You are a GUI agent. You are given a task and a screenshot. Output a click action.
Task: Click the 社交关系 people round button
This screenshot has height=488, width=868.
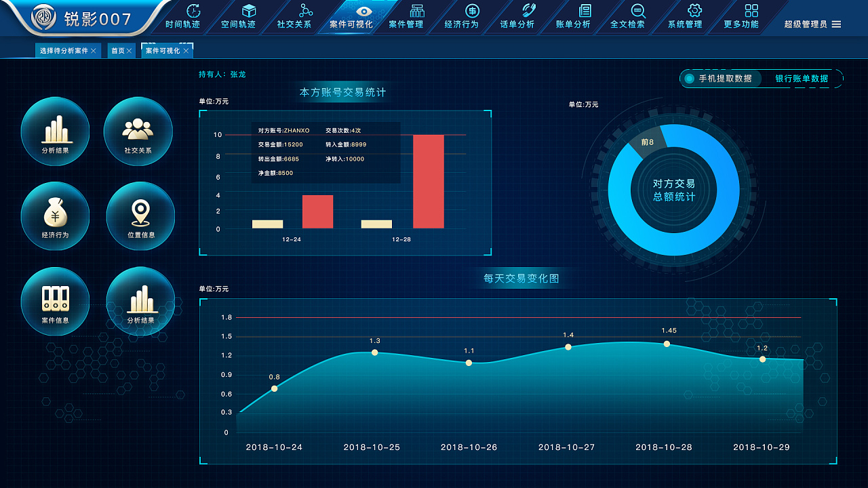pyautogui.click(x=138, y=131)
